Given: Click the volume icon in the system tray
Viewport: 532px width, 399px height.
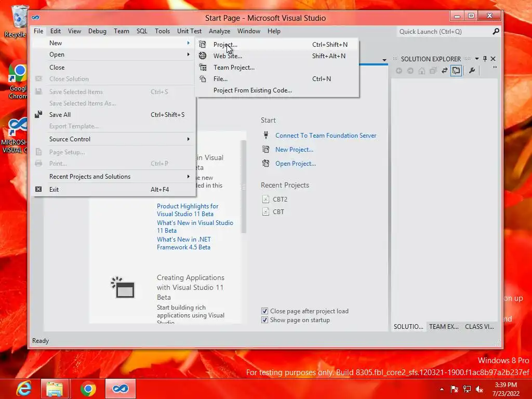Looking at the screenshot, I should point(480,389).
